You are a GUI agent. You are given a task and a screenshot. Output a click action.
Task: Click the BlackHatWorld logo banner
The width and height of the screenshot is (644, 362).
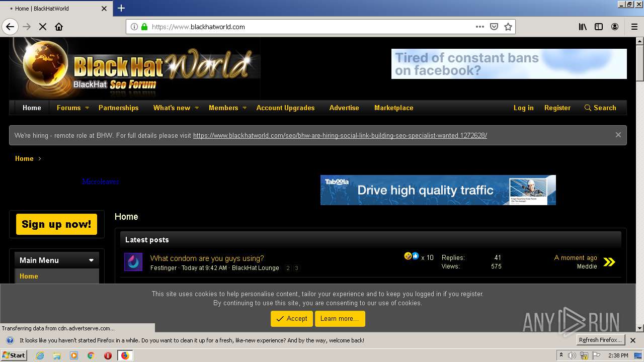pos(135,68)
